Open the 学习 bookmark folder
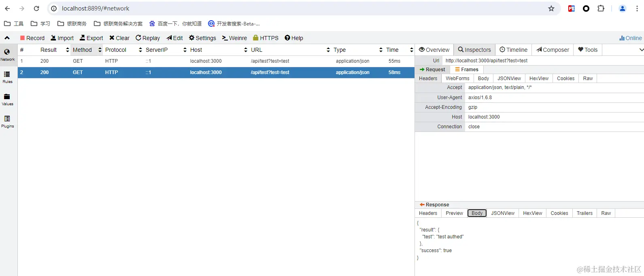 coord(40,23)
